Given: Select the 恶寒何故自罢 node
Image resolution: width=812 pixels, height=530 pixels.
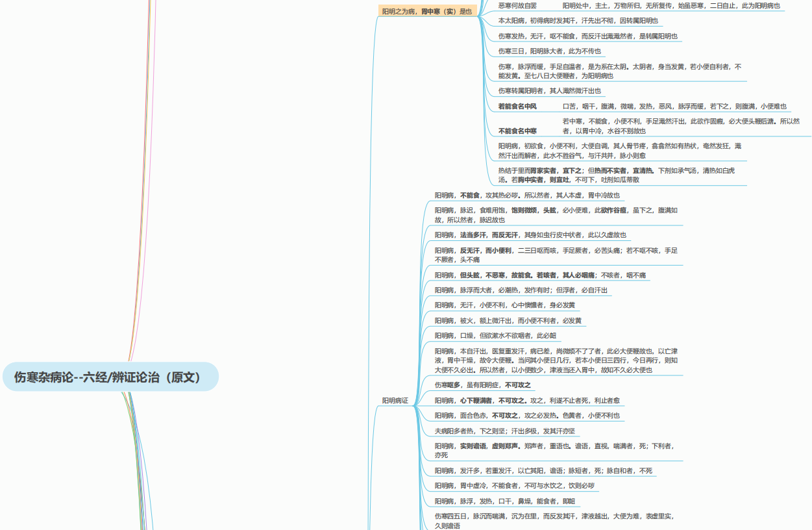Looking at the screenshot, I should point(517,5).
